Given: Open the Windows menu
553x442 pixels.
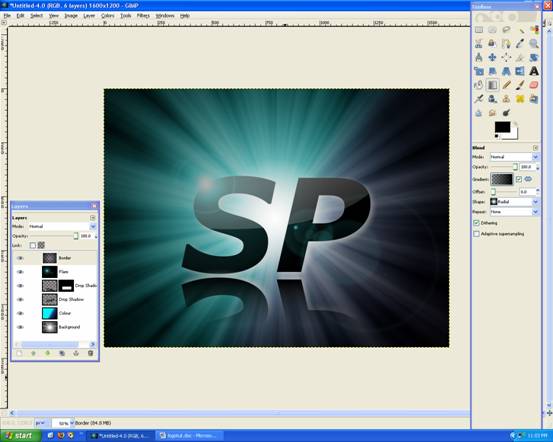Looking at the screenshot, I should (165, 16).
